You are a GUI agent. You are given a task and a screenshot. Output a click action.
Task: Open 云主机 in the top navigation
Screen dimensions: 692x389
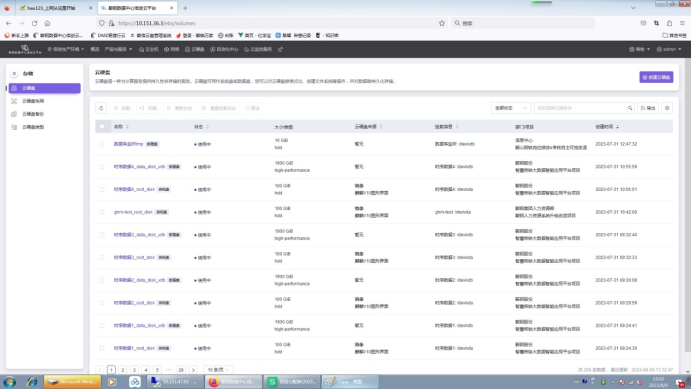click(149, 49)
